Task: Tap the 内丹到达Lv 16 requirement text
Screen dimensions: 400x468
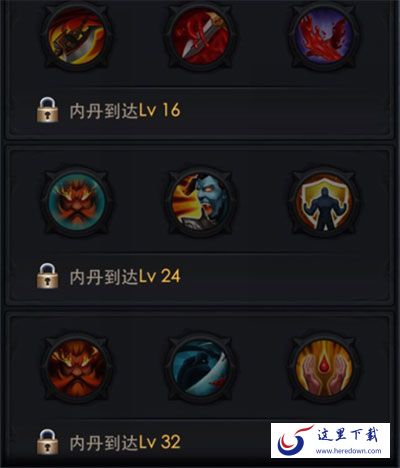Action: (125, 110)
